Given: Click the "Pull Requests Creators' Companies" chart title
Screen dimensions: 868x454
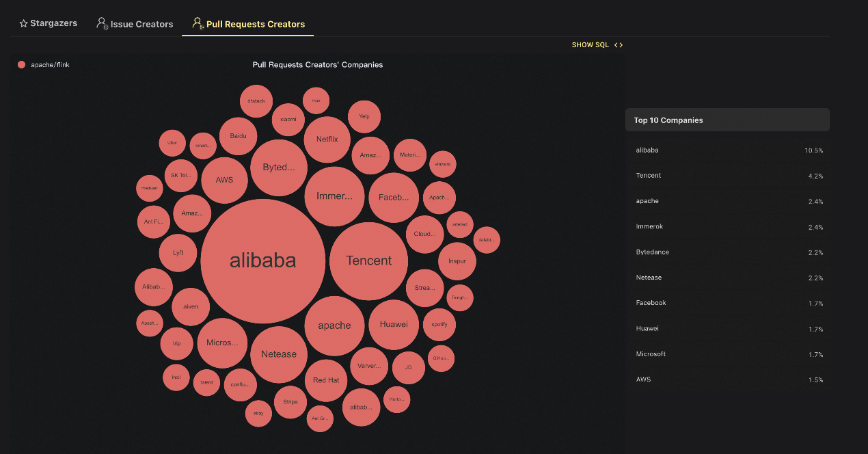Looking at the screenshot, I should coord(318,65).
